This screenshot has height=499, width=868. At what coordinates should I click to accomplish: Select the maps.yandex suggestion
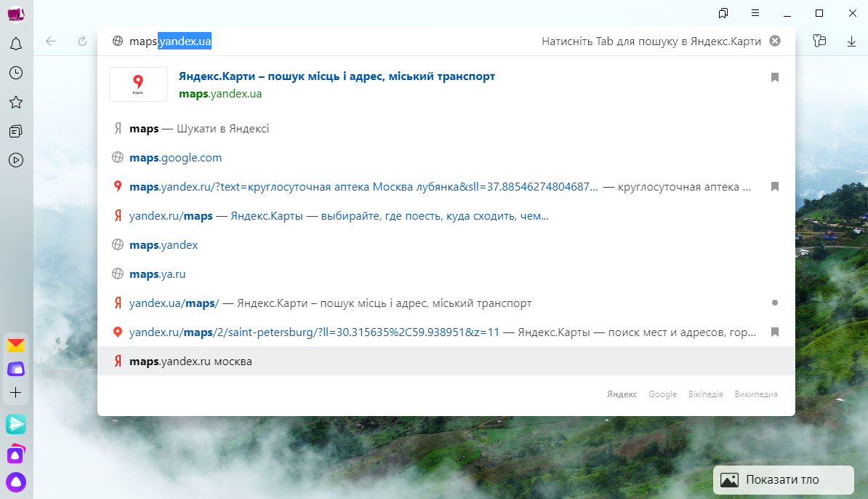(x=446, y=245)
